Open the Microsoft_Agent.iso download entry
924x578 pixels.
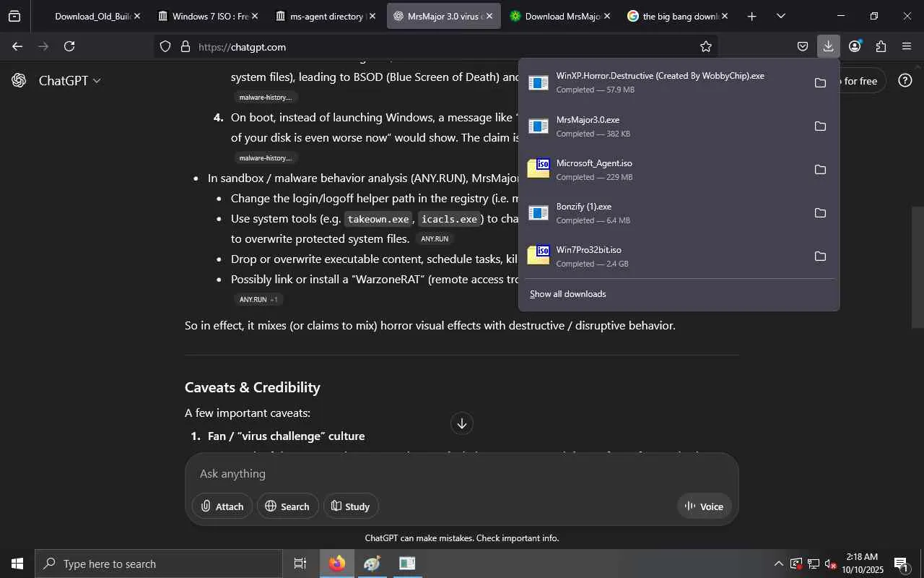point(664,170)
